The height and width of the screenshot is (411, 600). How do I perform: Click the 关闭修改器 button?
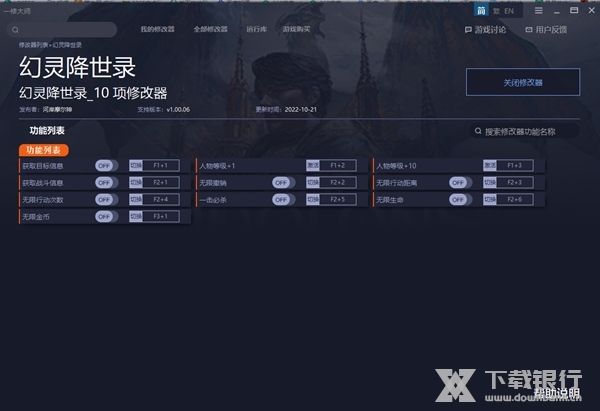click(523, 82)
